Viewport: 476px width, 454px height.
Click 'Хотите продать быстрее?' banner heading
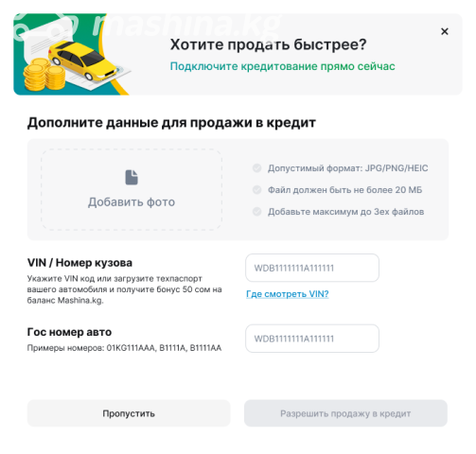(269, 44)
